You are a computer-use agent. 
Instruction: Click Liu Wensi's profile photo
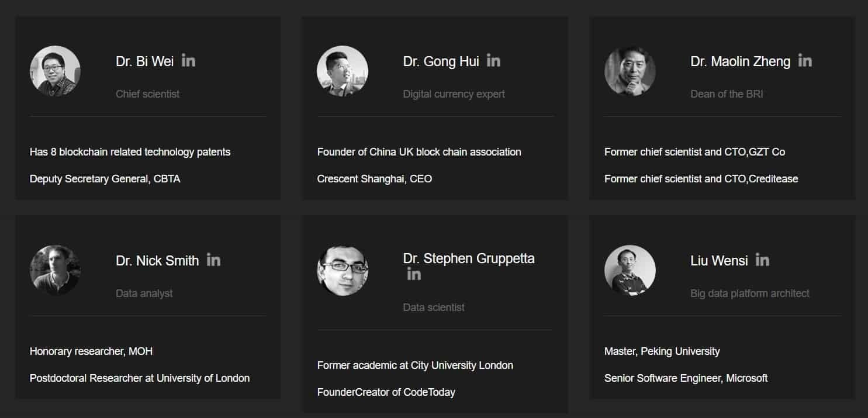click(x=630, y=270)
